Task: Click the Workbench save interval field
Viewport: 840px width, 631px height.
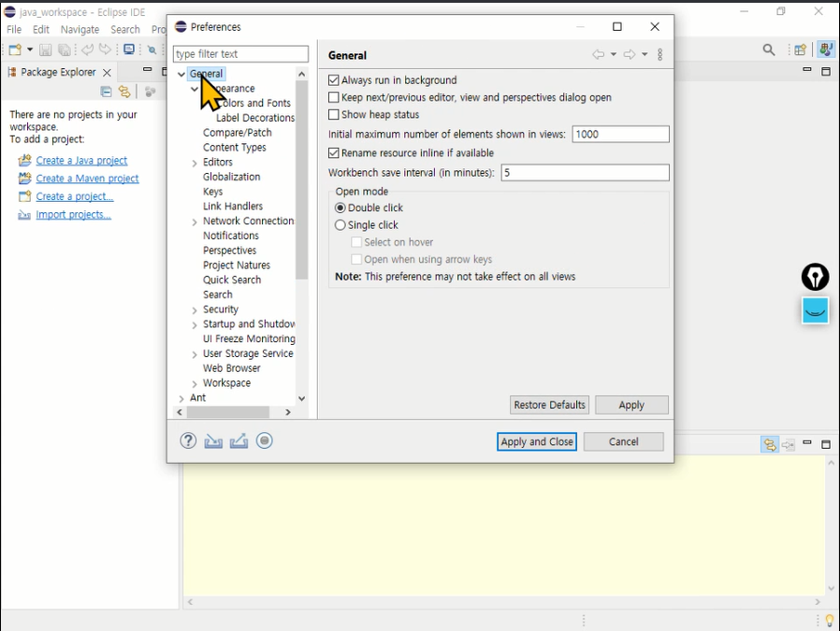Action: pyautogui.click(x=585, y=173)
